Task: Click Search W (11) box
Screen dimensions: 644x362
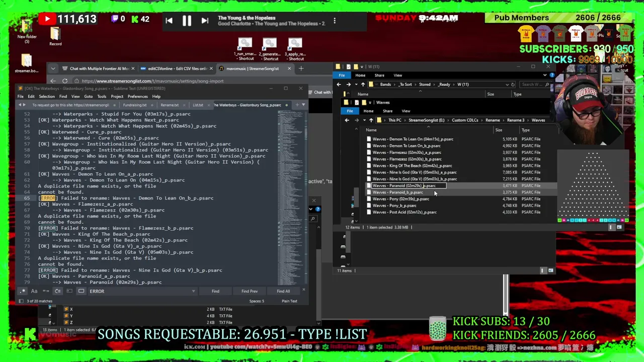Action: [x=535, y=84]
